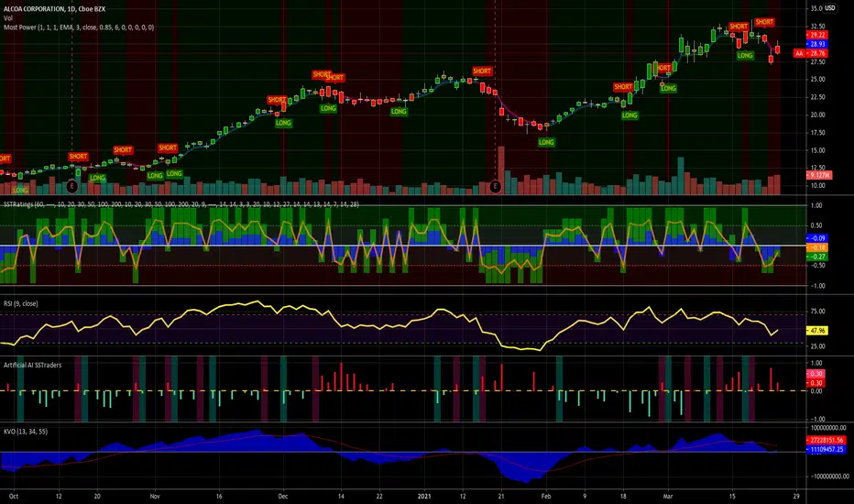Viewport: 854px width, 504px height.
Task: Click the 15.00 level on the price scale
Action: [818, 150]
